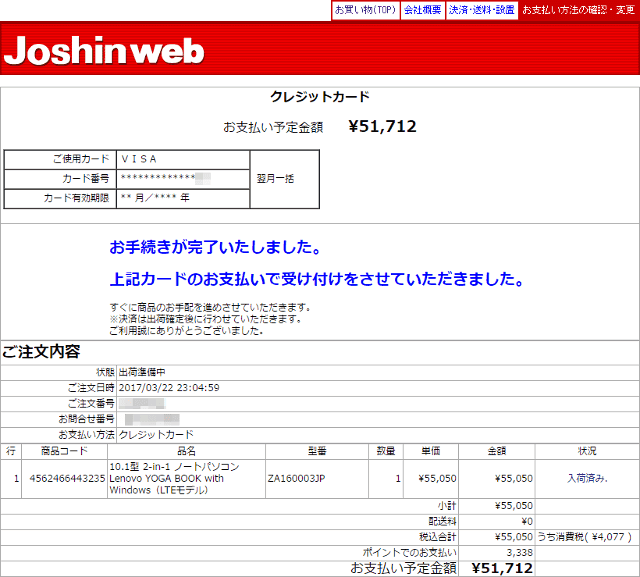Click the 品名 column header
The width and height of the screenshot is (640, 577).
pos(187,451)
